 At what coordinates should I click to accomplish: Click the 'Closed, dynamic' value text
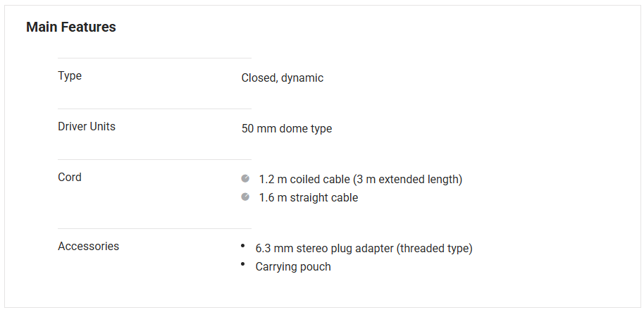282,78
